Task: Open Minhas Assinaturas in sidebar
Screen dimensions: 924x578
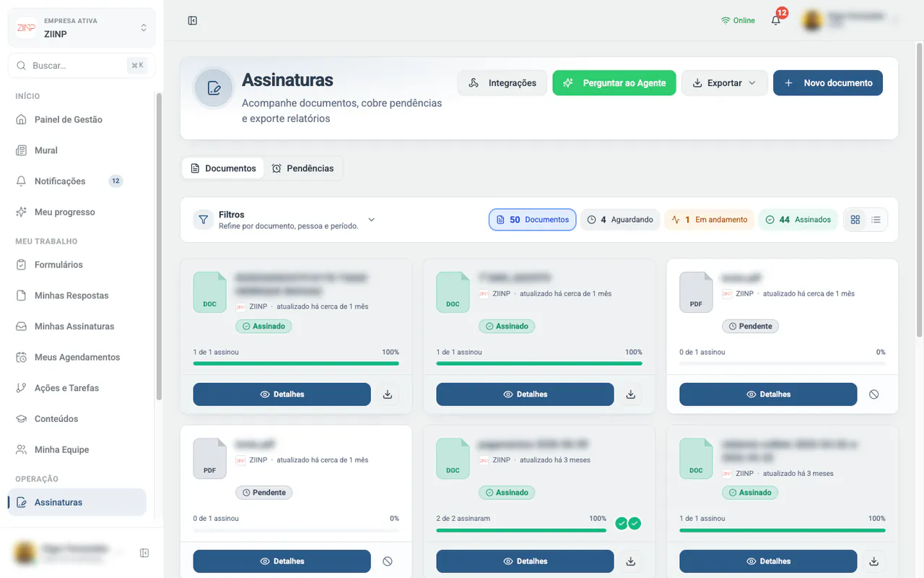Action: click(77, 327)
